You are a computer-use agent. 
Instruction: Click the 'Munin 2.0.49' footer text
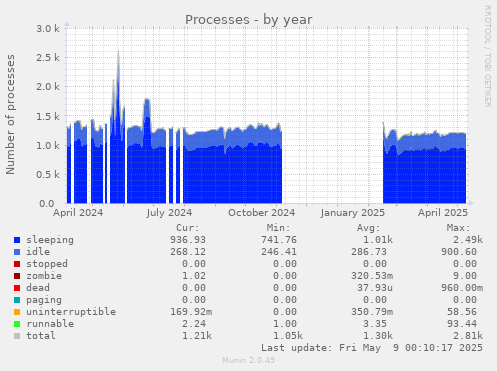(249, 360)
